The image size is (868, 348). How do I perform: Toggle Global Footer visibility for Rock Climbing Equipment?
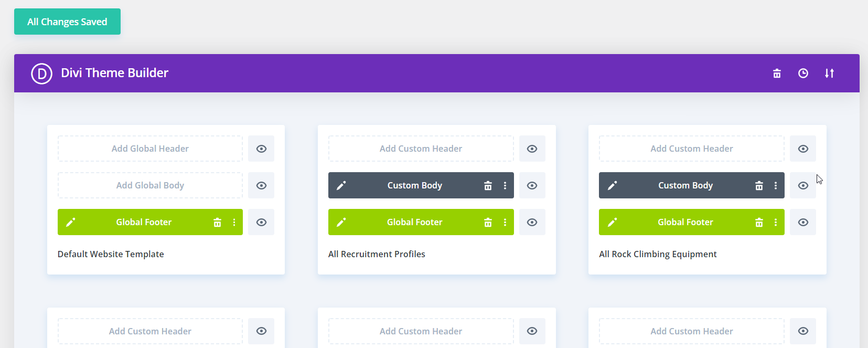[803, 223]
